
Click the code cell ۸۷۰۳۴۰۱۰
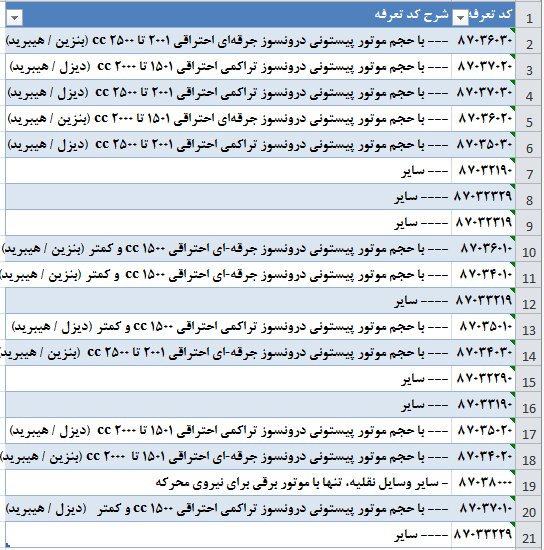tap(483, 274)
